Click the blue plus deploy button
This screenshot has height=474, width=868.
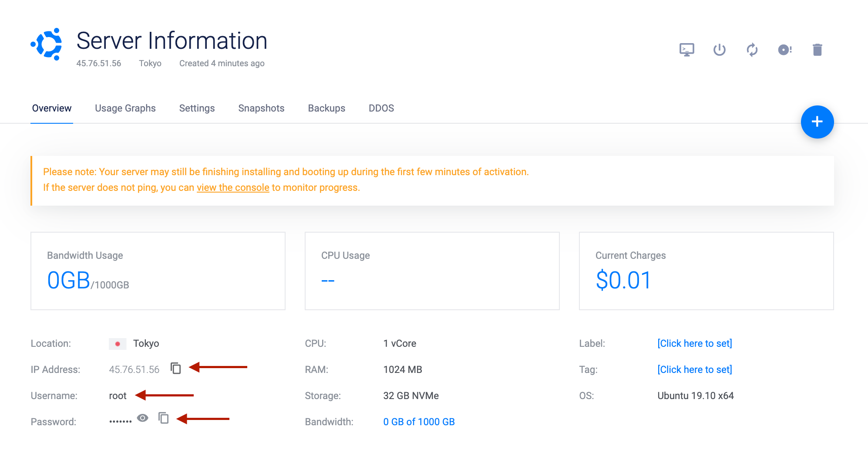[817, 122]
